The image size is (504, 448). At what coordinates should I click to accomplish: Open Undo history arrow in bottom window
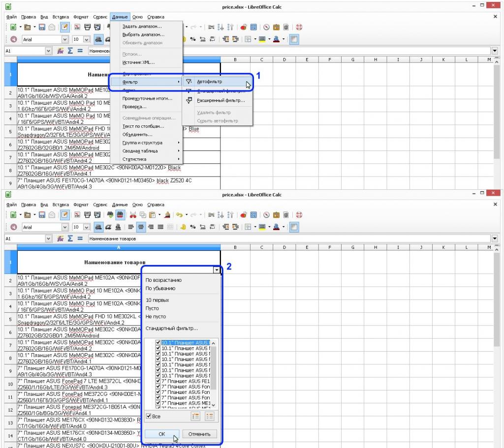point(187,215)
